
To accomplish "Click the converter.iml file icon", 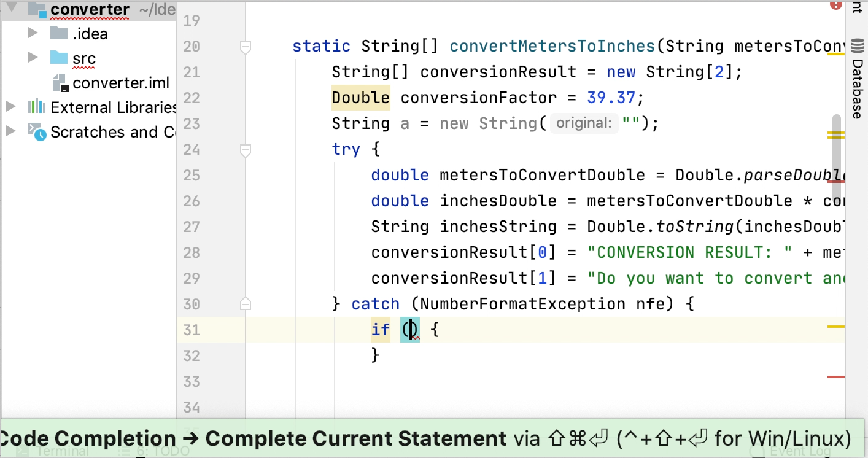I will (x=60, y=83).
